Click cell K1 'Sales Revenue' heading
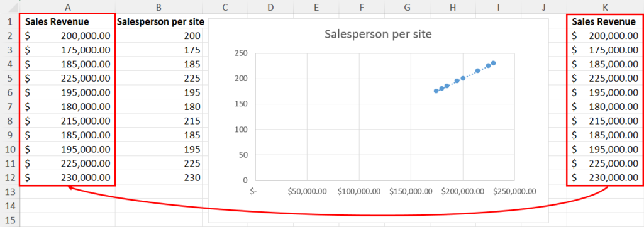 (x=605, y=22)
